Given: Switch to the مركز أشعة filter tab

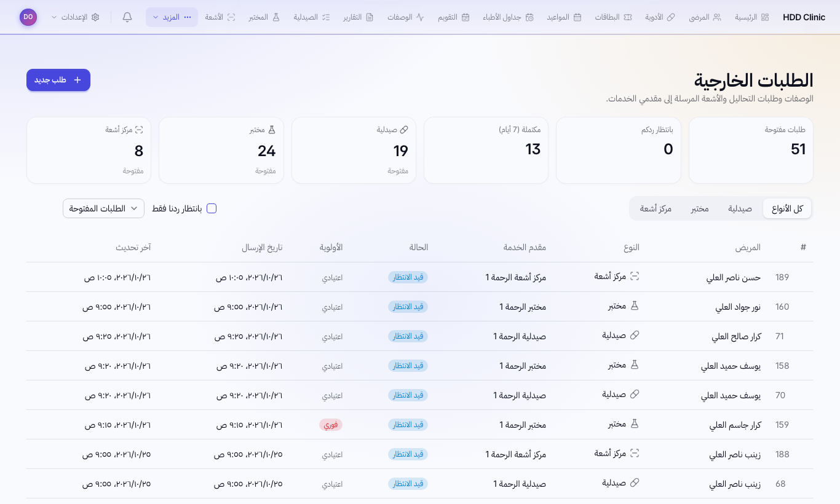Looking at the screenshot, I should (x=656, y=208).
